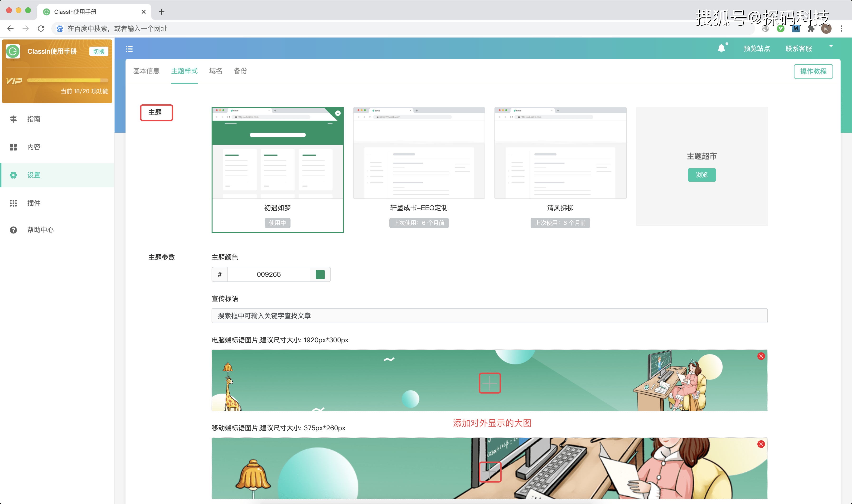Click the notification bell icon
Image resolution: width=852 pixels, height=504 pixels.
point(721,48)
